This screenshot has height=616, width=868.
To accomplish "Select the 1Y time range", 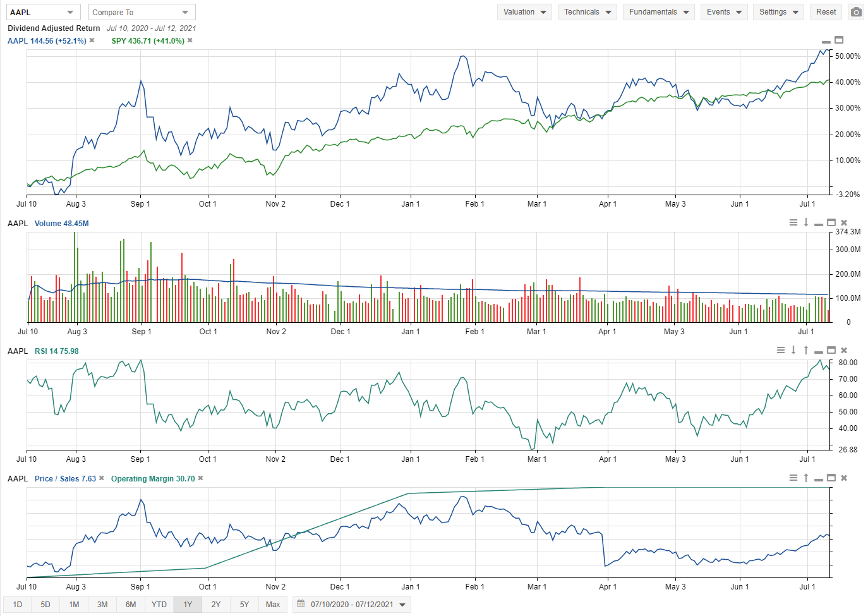I will point(188,605).
